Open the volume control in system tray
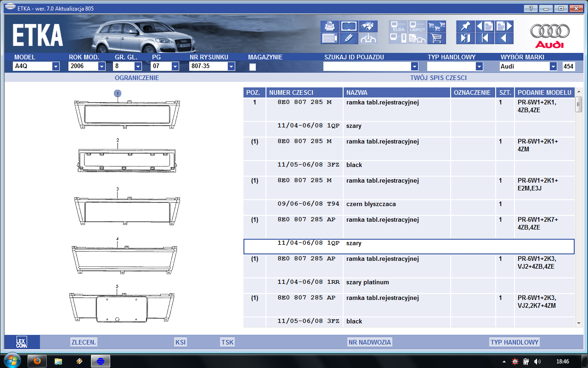This screenshot has width=588, height=368. [x=537, y=361]
